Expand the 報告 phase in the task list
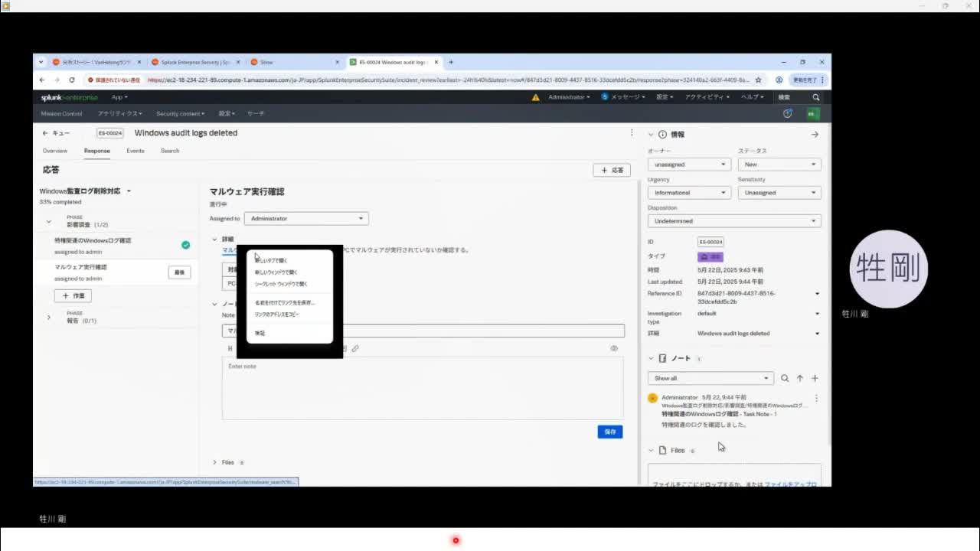The image size is (980, 551). coord(49,317)
